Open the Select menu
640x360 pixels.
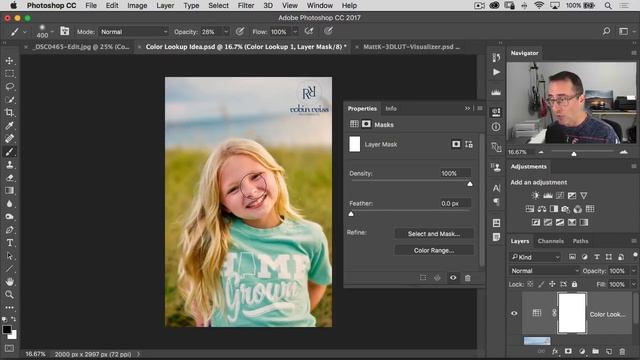pos(218,6)
